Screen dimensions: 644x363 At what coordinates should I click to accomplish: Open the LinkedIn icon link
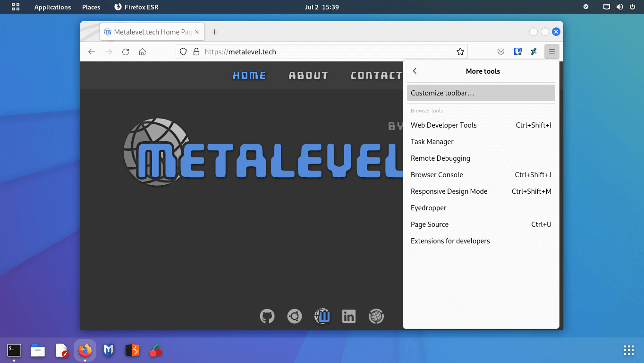(349, 316)
